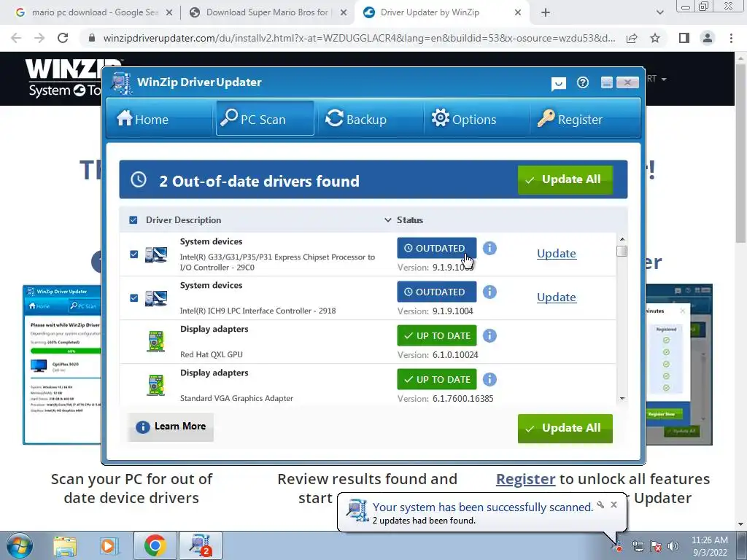Close the scan notification balloon
Viewport: 747px width, 560px height.
(x=614, y=505)
